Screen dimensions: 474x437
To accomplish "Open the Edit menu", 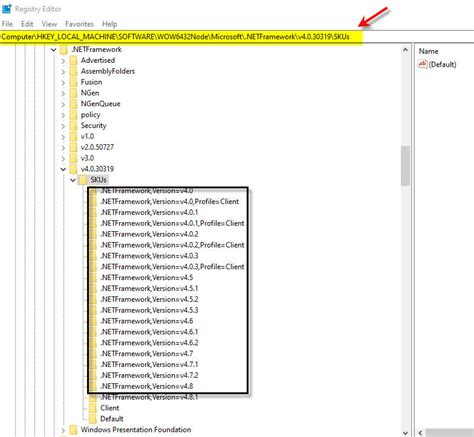I will 27,24.
